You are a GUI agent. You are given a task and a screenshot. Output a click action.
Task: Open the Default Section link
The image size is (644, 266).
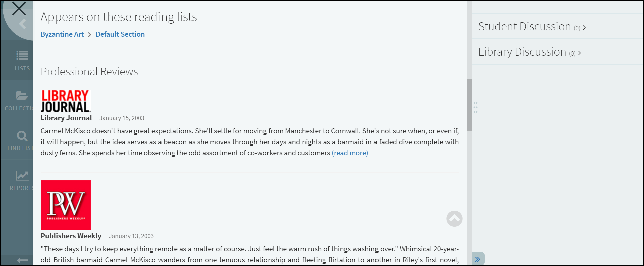(120, 34)
